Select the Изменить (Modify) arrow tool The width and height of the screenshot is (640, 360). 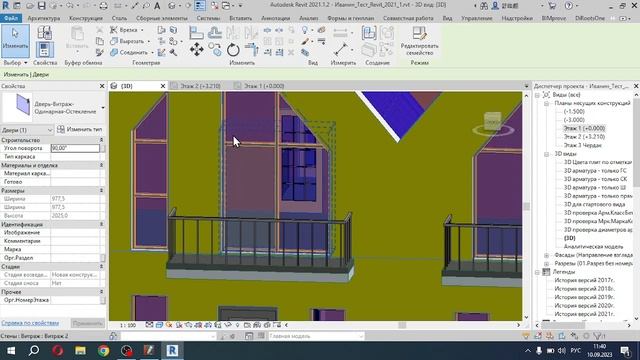15,40
